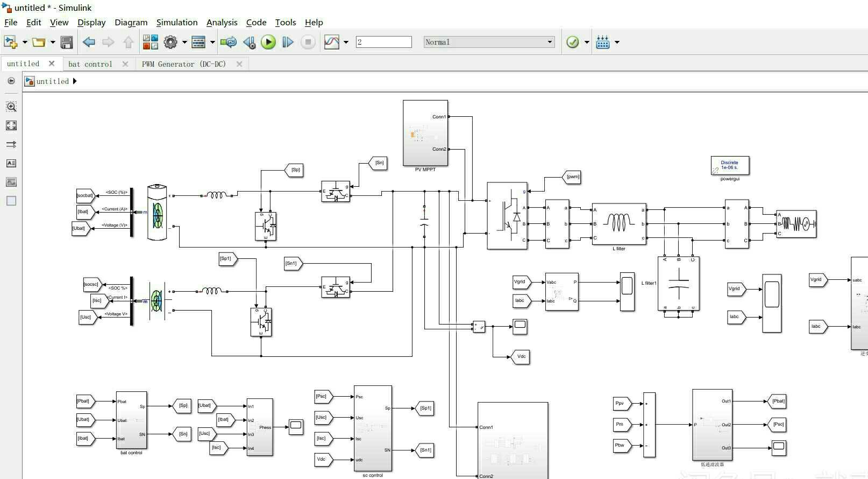Image resolution: width=868 pixels, height=479 pixels.
Task: Open Model Configuration Parameters gear icon
Action: (x=170, y=42)
